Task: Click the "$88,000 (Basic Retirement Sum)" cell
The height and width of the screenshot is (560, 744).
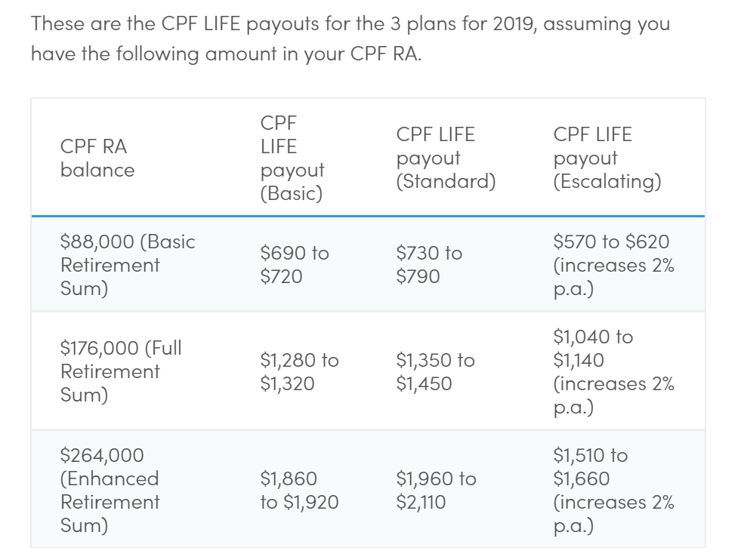Action: click(x=127, y=265)
